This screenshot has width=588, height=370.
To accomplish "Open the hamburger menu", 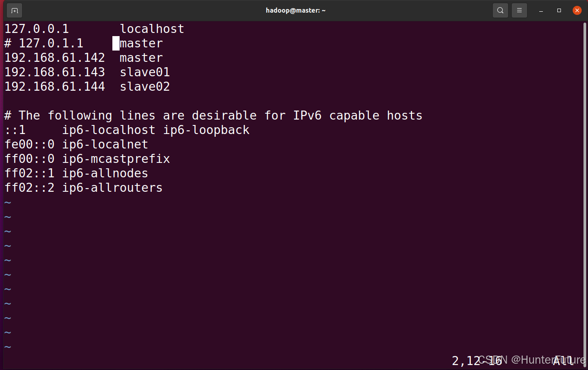I will 519,10.
